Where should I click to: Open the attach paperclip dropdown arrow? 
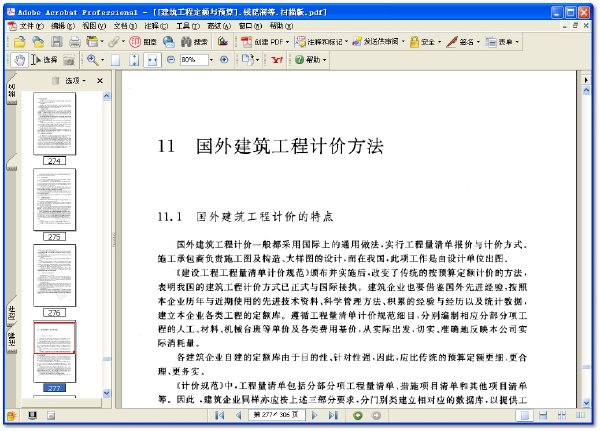click(123, 42)
